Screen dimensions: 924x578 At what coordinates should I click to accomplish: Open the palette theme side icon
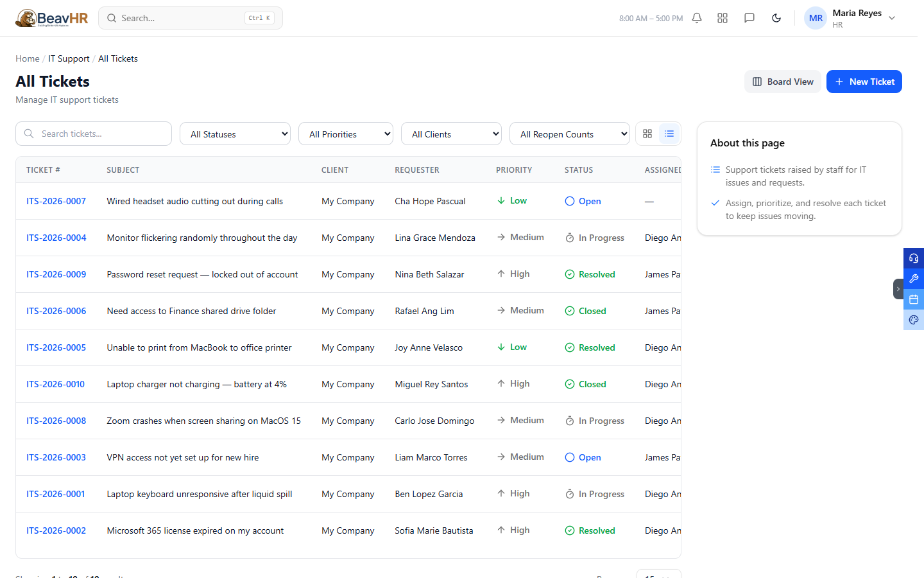click(914, 320)
